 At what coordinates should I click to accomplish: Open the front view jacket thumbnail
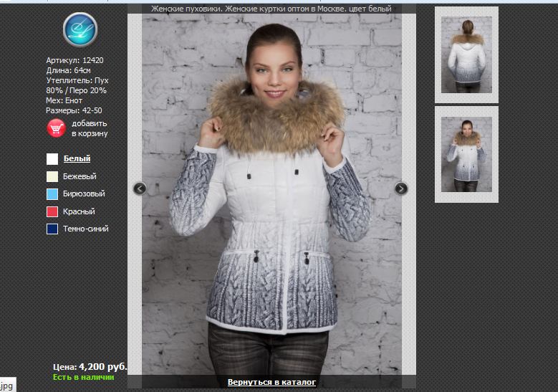[466, 155]
